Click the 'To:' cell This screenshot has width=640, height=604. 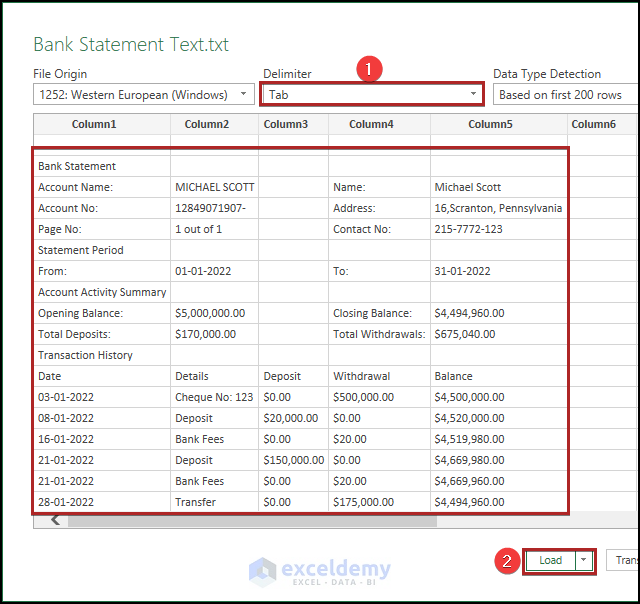point(379,271)
